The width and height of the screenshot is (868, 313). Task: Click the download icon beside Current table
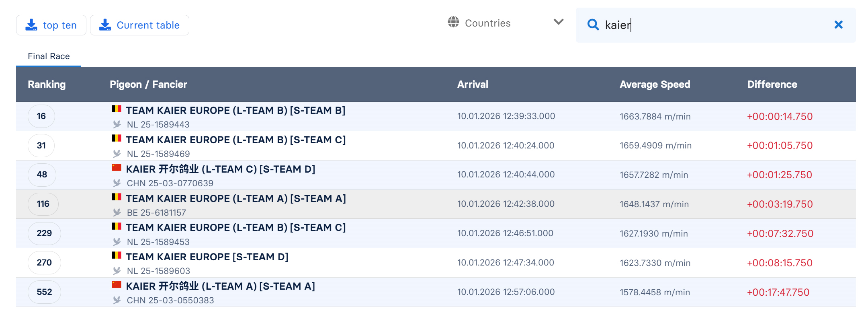pyautogui.click(x=105, y=25)
